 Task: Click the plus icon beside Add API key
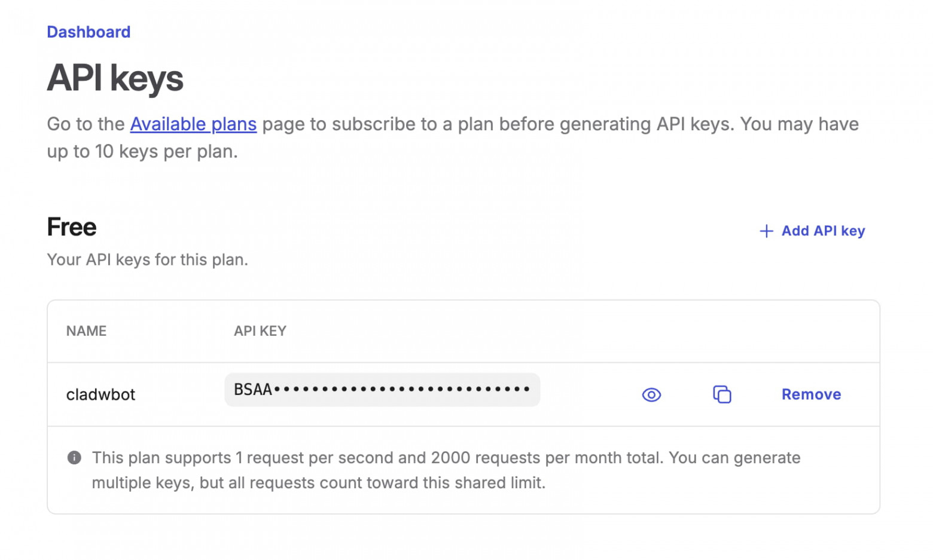766,231
